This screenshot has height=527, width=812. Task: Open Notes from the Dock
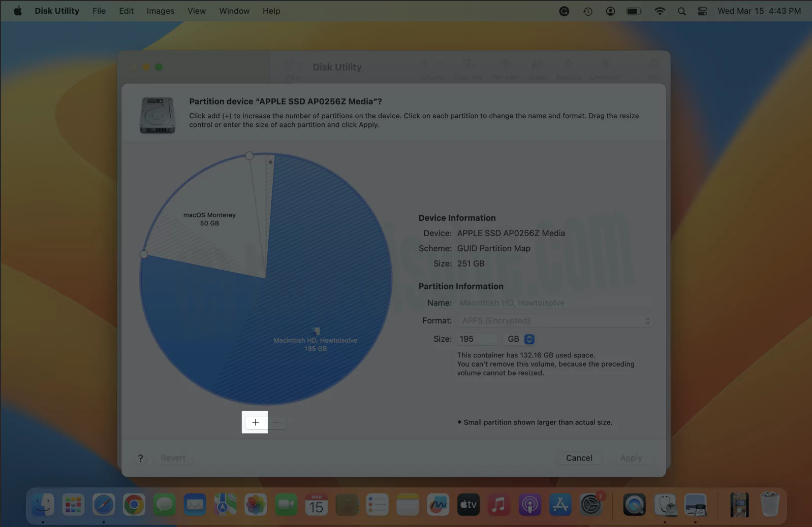pyautogui.click(x=408, y=505)
